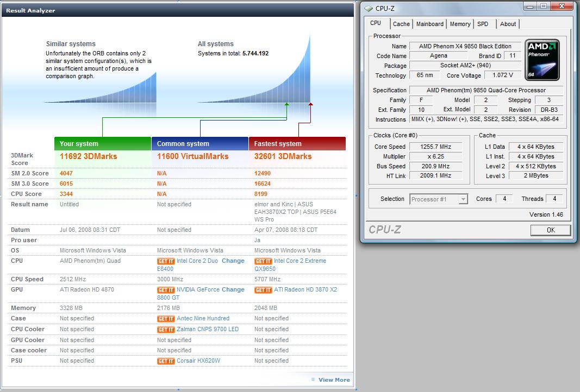The image size is (580, 392).
Task: Click the AMD Phenom logo in CPU-Z
Action: pos(542,60)
